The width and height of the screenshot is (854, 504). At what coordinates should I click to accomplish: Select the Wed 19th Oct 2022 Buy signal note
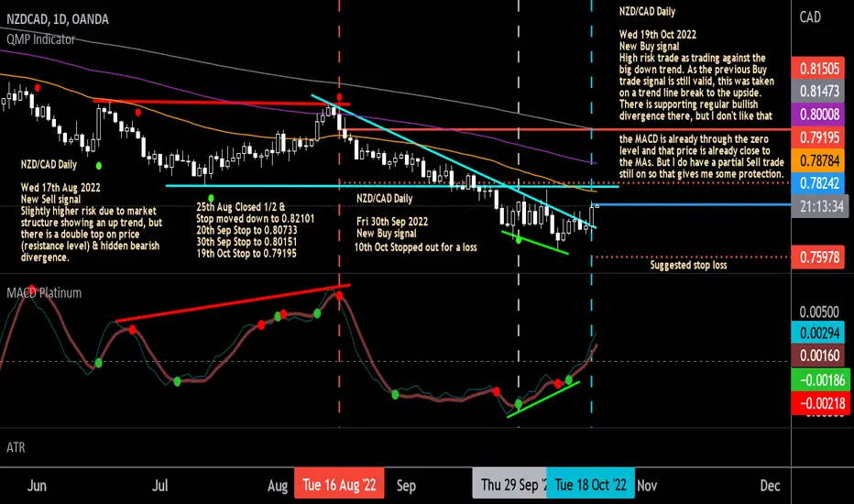pos(702,93)
